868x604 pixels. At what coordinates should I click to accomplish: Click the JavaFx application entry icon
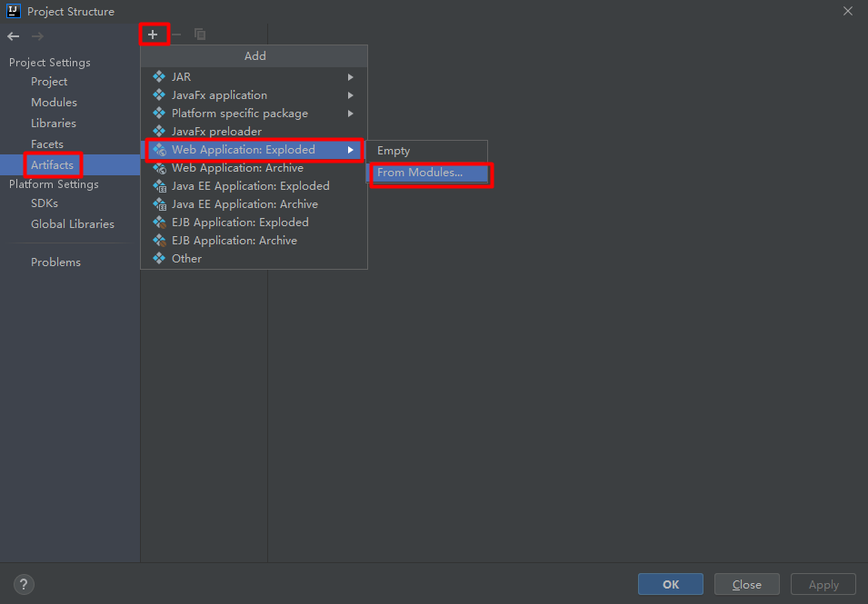[159, 94]
